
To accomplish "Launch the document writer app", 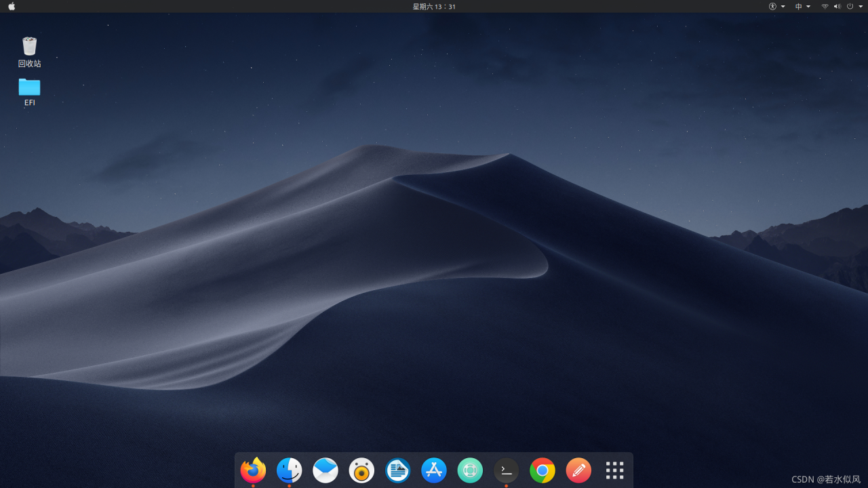I will [x=398, y=470].
